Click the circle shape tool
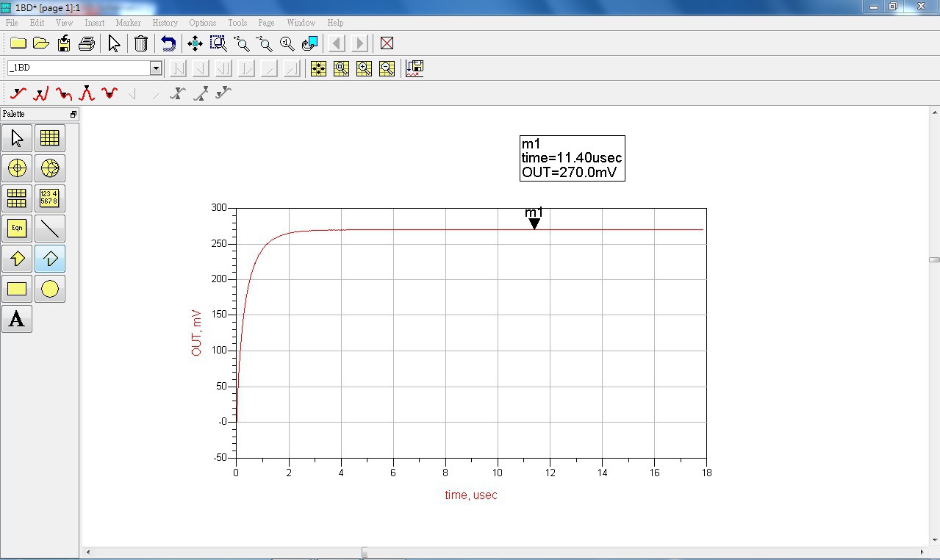940x560 pixels. [x=49, y=289]
